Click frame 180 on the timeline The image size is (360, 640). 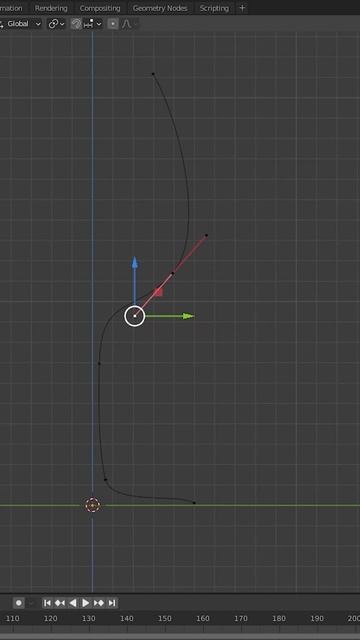coord(279,618)
